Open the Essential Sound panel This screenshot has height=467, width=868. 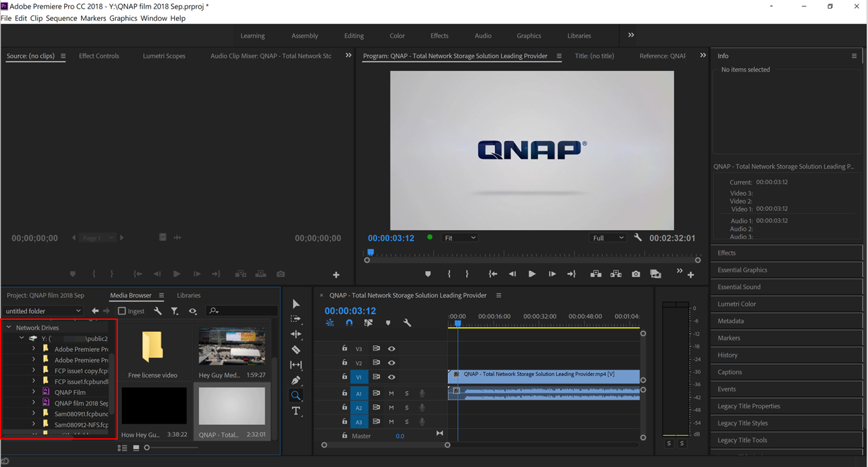tap(787, 287)
